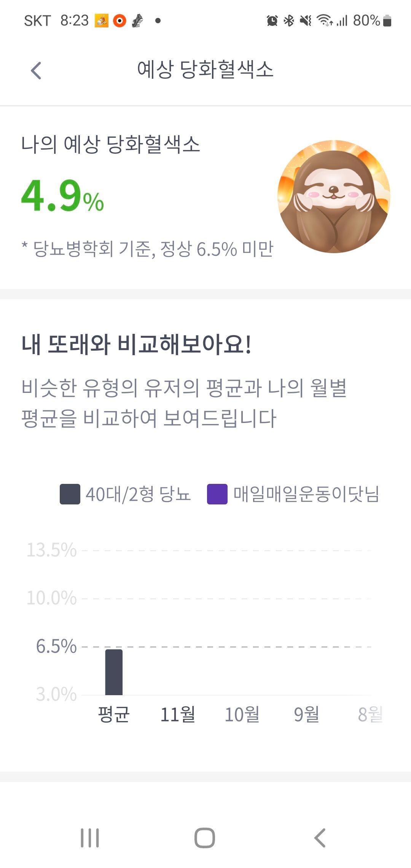Tap the Android navigation back button
The height and width of the screenshot is (868, 411).
[x=320, y=838]
